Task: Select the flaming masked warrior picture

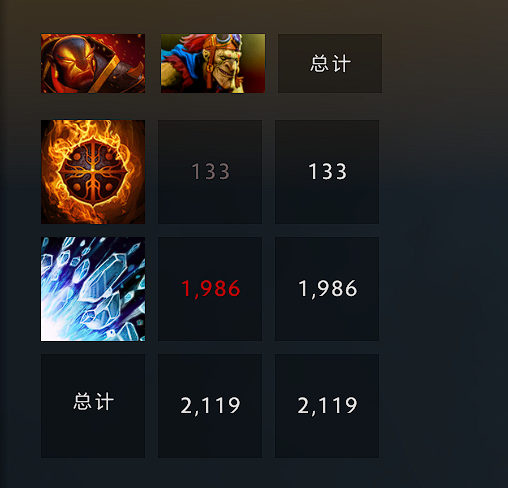Action: click(93, 63)
